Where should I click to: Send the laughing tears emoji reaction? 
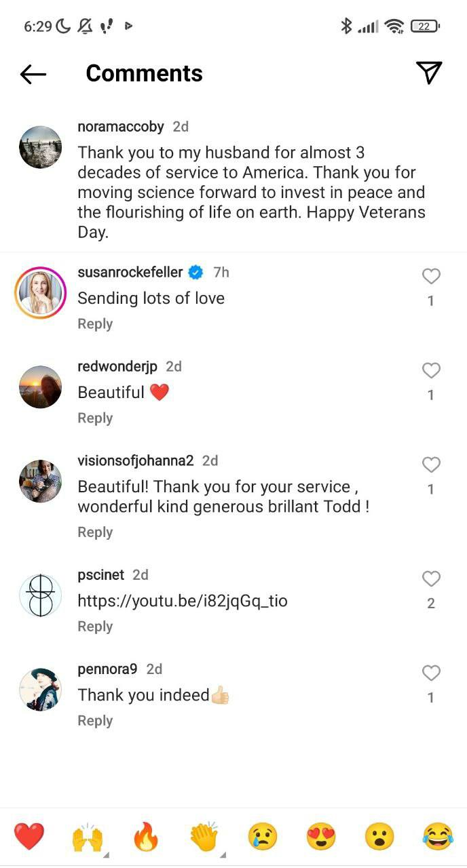point(438,837)
